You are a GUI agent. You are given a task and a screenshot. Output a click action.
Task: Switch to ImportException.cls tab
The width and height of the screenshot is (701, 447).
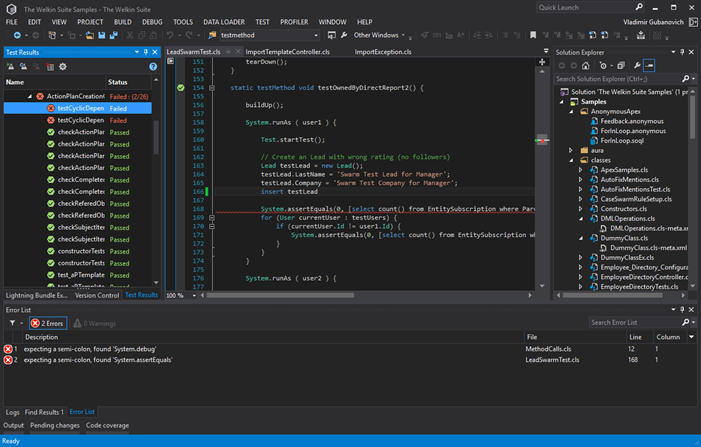383,52
